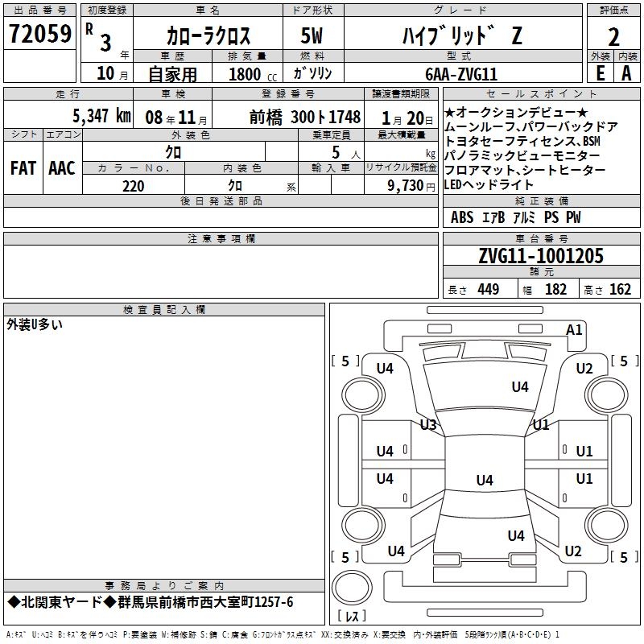This screenshot has width=644, height=644.
Task: Select the genuine equipment ABS entry
Action: point(462,217)
